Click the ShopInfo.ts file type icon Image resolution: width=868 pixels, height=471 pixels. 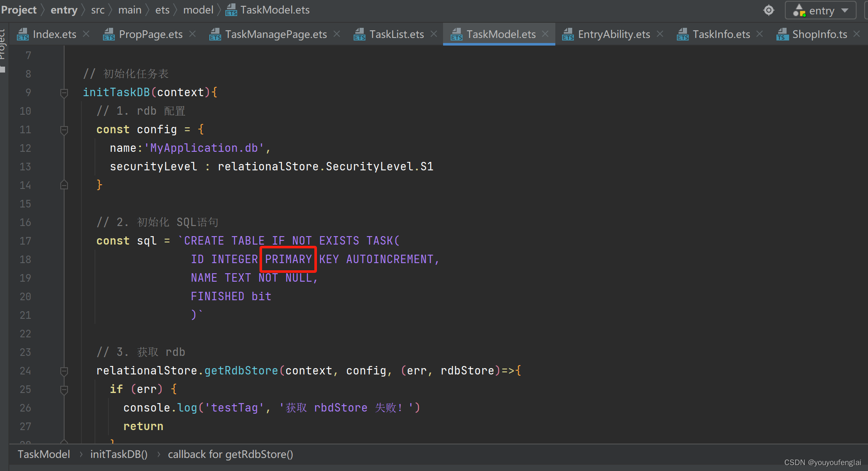(x=782, y=34)
